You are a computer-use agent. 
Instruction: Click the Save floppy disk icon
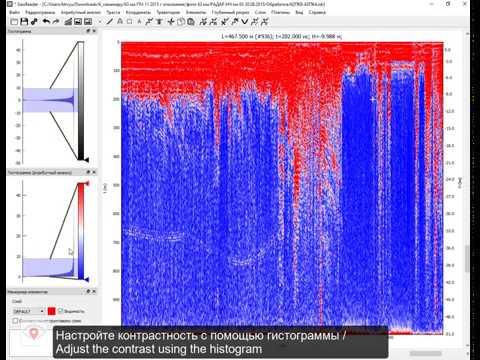[24, 22]
